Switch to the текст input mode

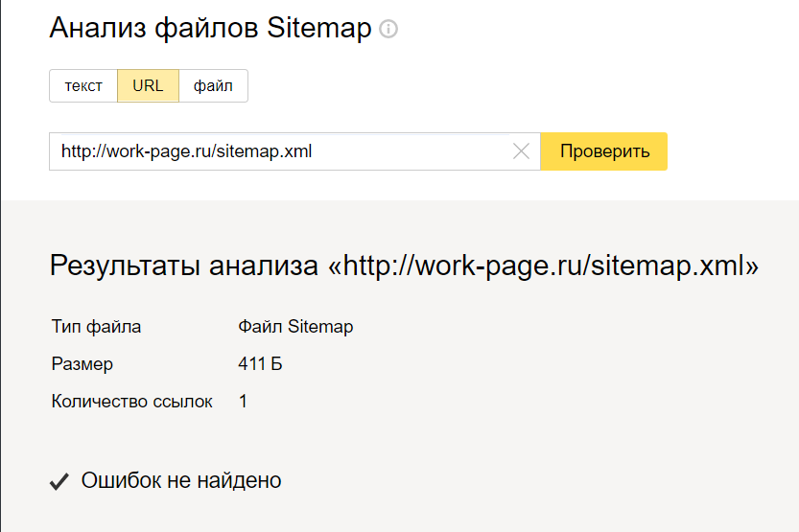coord(83,85)
